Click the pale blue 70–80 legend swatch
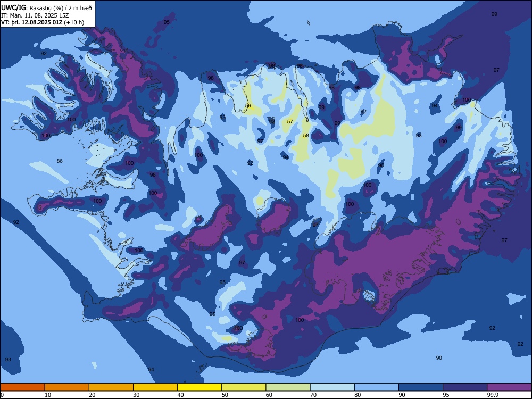 (332, 387)
